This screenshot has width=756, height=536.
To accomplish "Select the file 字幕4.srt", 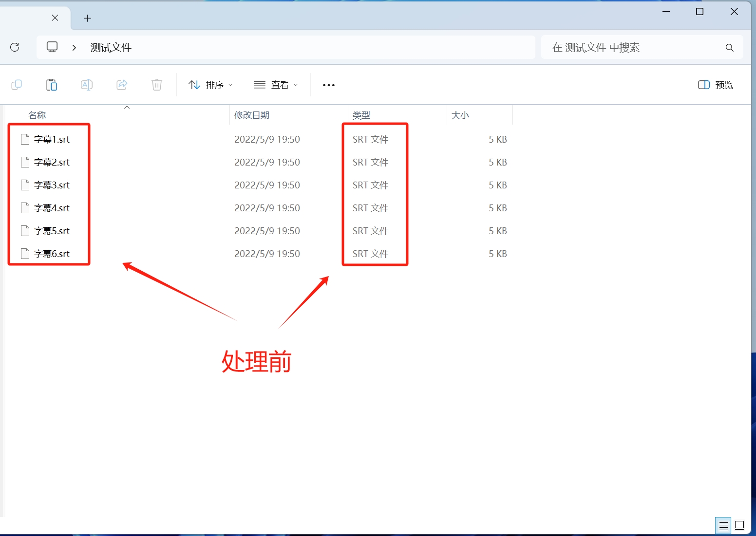I will click(x=52, y=208).
